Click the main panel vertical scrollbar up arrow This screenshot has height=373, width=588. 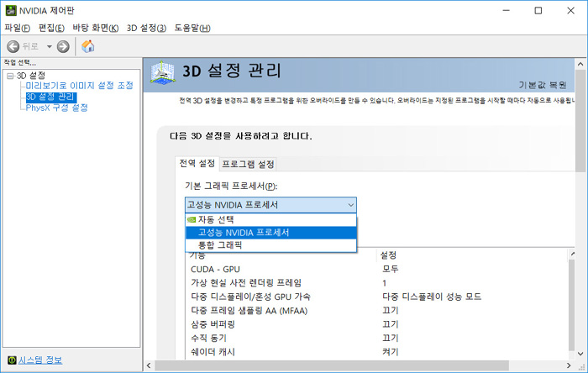[x=580, y=64]
